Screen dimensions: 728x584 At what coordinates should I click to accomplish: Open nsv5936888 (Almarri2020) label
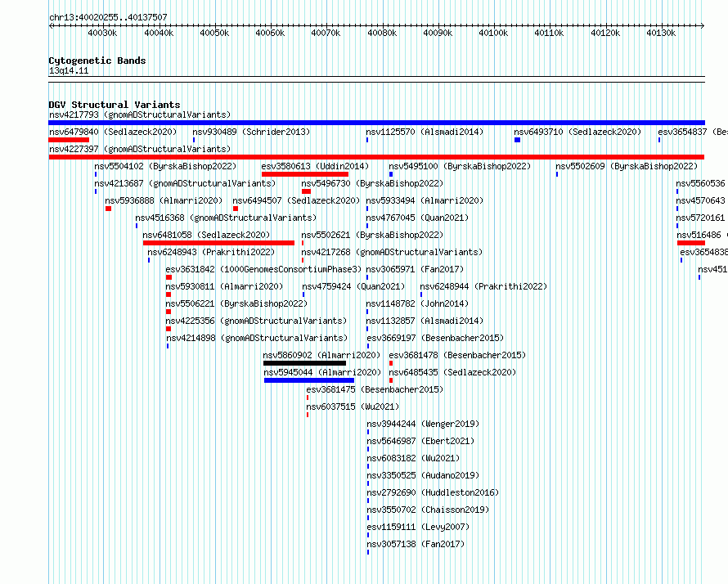click(164, 200)
